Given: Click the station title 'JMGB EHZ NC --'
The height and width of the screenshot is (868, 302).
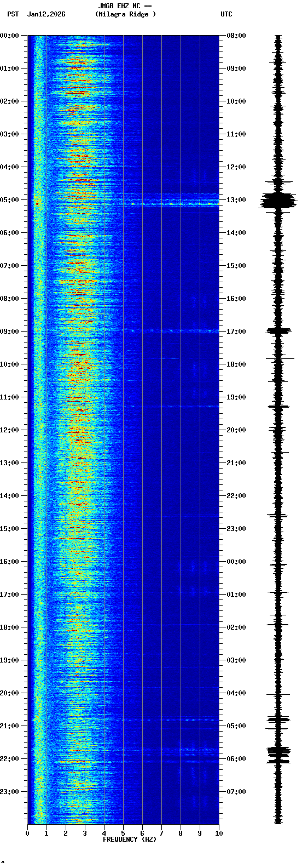Looking at the screenshot, I should click(125, 6).
